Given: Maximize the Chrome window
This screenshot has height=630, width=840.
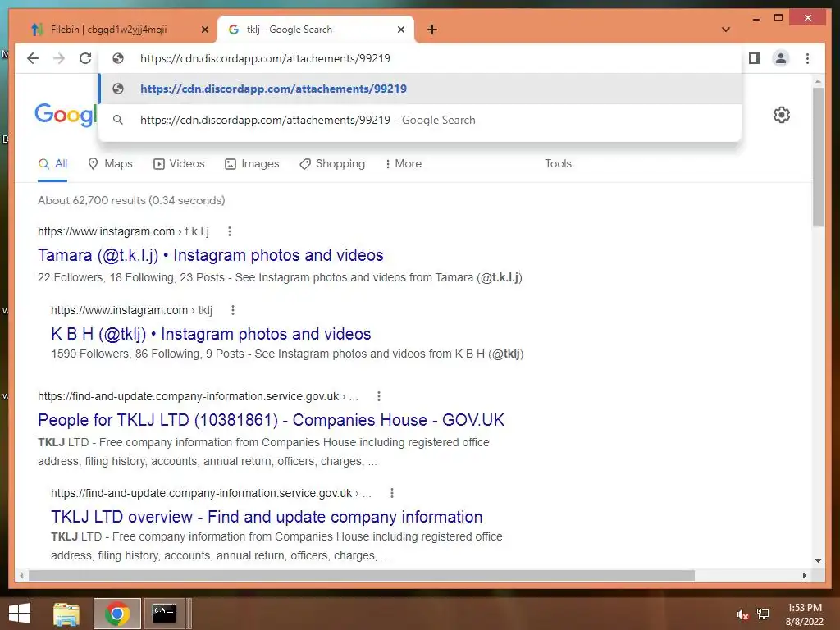Looking at the screenshot, I should point(778,18).
